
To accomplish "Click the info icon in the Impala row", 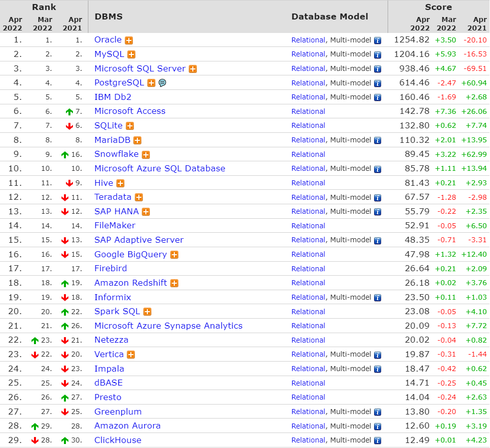I will [x=378, y=370].
